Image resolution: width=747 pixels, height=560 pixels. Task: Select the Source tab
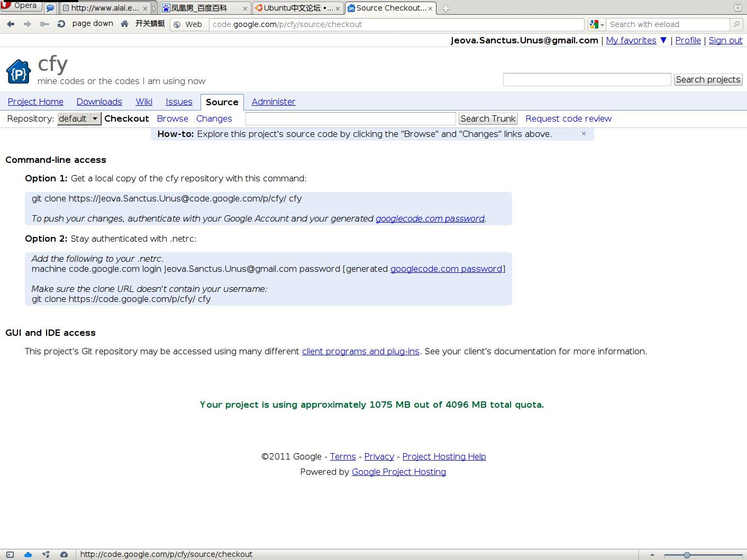click(x=222, y=103)
